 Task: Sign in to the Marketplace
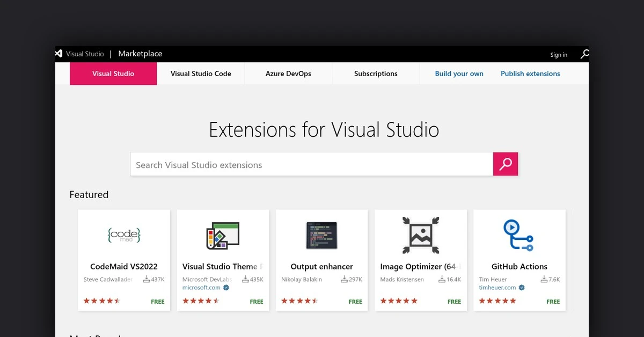(x=559, y=55)
